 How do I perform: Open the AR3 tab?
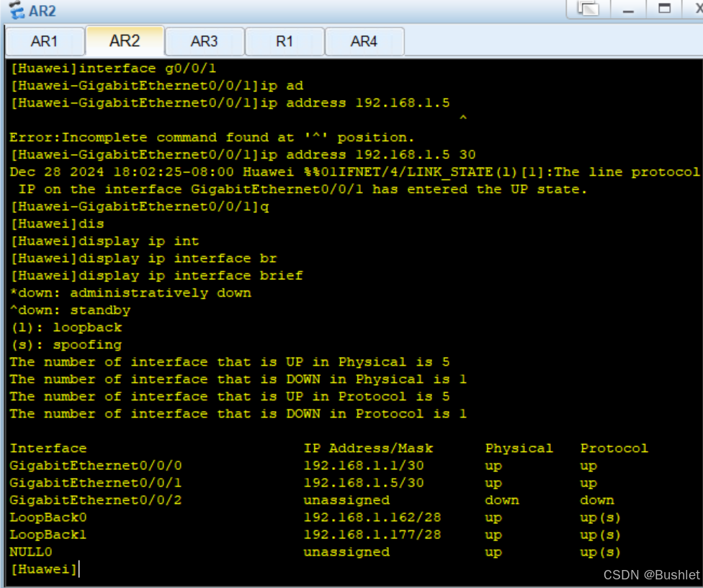[x=205, y=42]
